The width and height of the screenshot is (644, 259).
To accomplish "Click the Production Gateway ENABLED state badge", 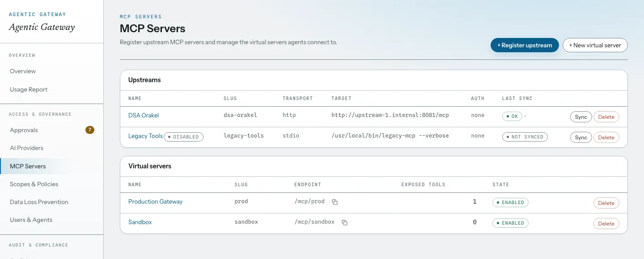I will click(510, 202).
